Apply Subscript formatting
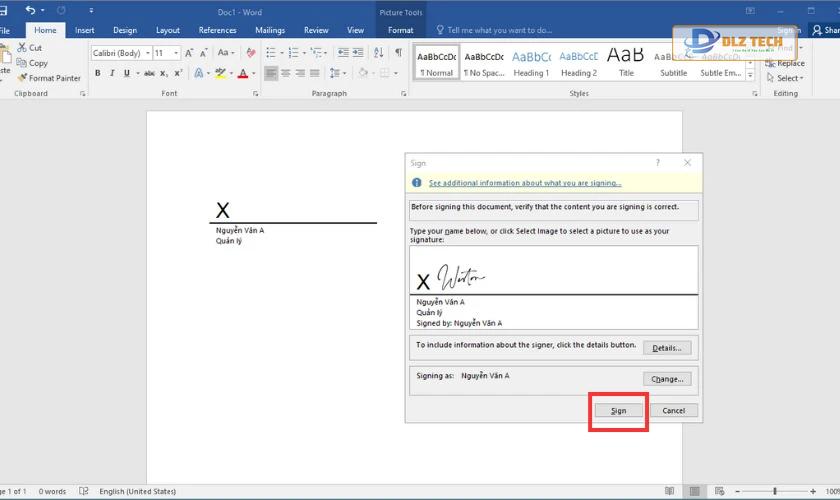Viewport: 840px width, 500px height. coord(164,73)
